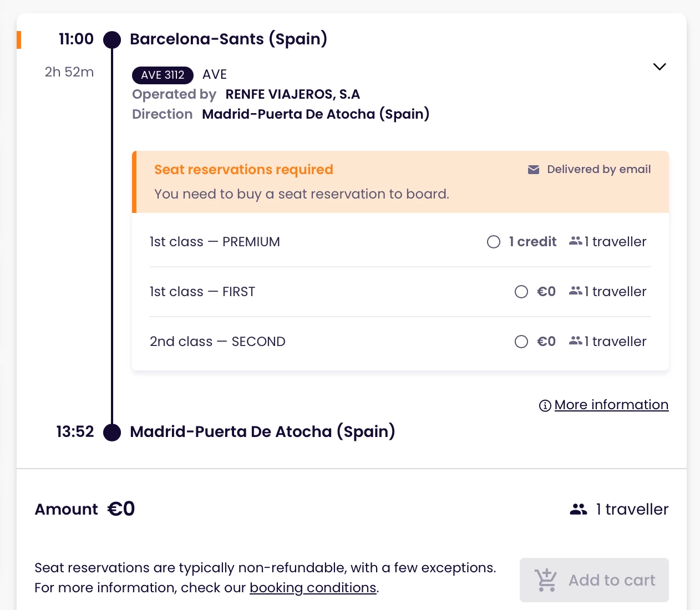Click the info circle icon beside More information
Viewport: 700px width, 610px height.
point(545,406)
